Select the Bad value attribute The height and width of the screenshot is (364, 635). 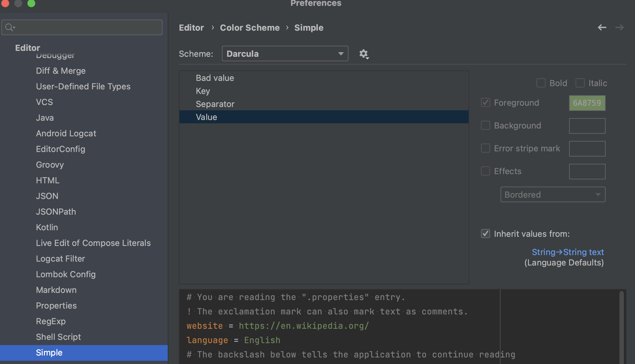215,78
